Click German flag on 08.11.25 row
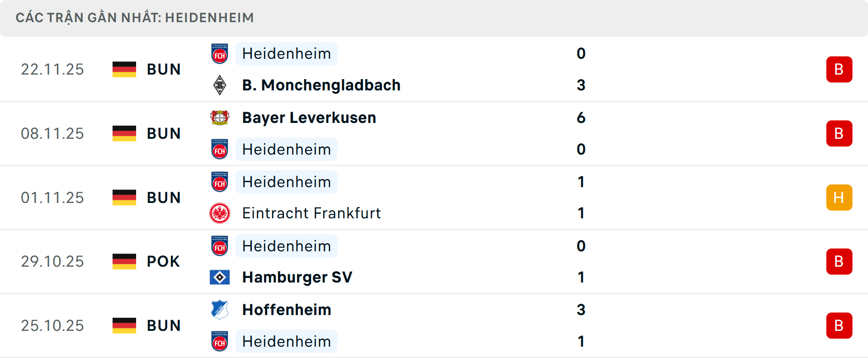The height and width of the screenshot is (358, 868). [124, 133]
